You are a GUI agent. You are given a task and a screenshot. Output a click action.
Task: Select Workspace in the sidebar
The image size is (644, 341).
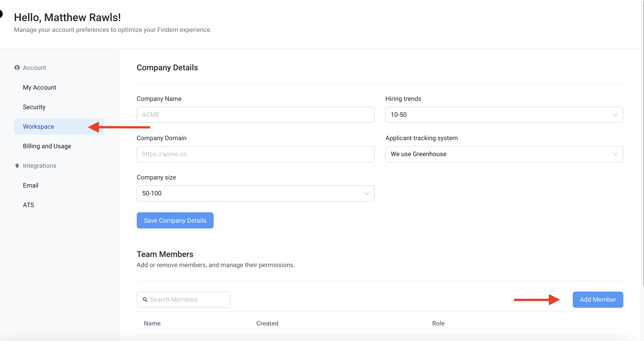point(59,126)
